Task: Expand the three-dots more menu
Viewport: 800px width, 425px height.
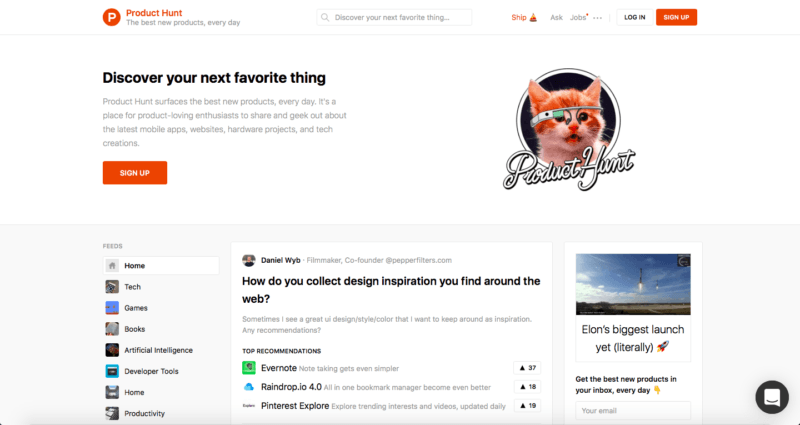Action: click(x=597, y=18)
